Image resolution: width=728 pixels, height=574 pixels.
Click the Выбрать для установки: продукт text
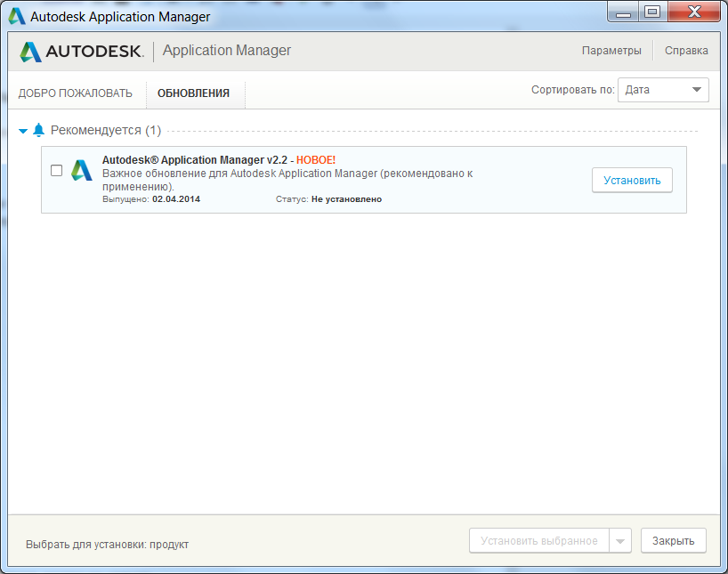point(108,545)
